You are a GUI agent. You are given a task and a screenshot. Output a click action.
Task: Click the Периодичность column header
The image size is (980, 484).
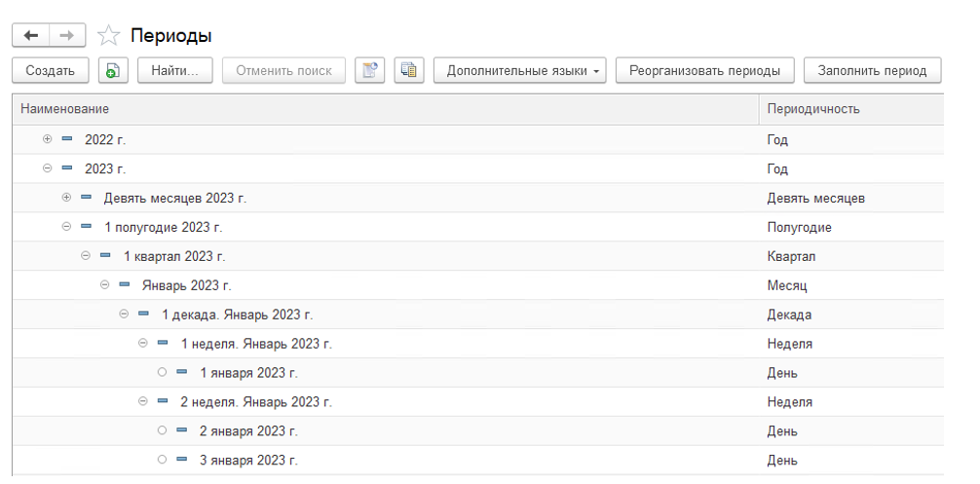[x=849, y=109]
